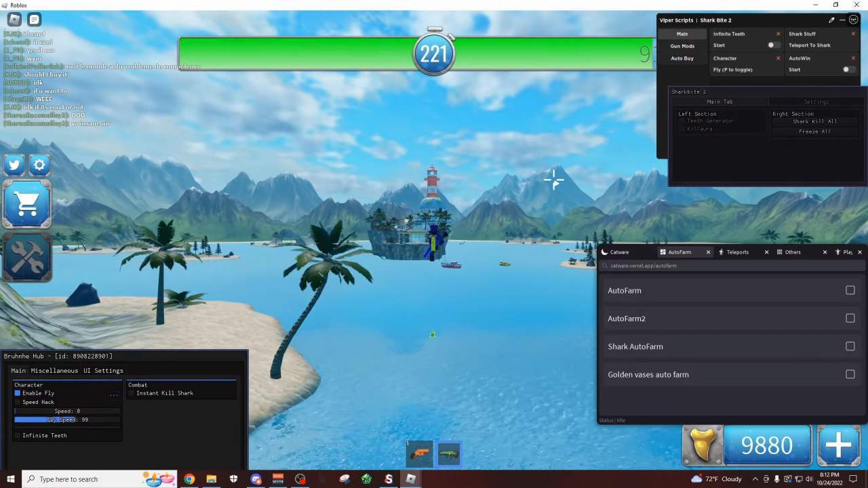Open the Main Tab in Sharkbite 2
Screen dimensions: 868x488
pos(719,102)
